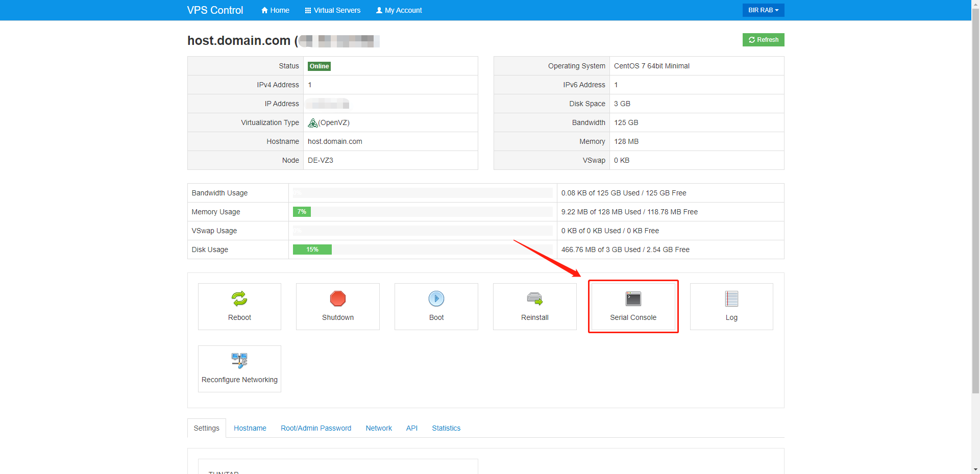The height and width of the screenshot is (474, 980).
Task: Open the Network tab
Action: (379, 428)
